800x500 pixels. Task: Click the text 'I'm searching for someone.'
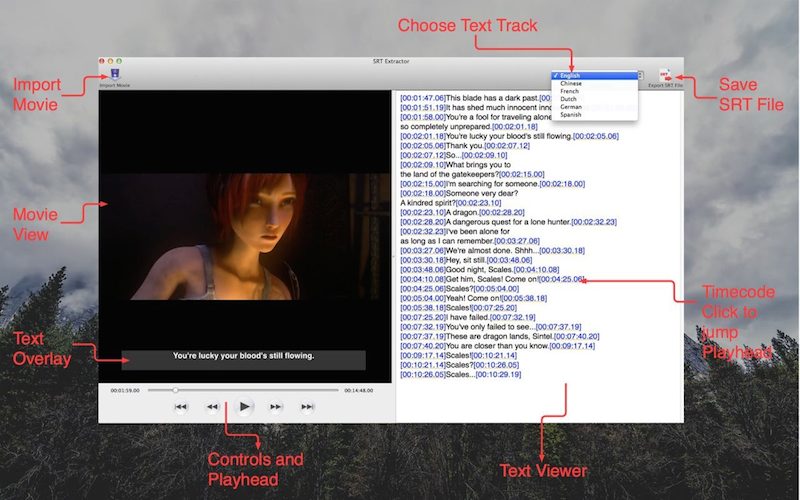[492, 184]
